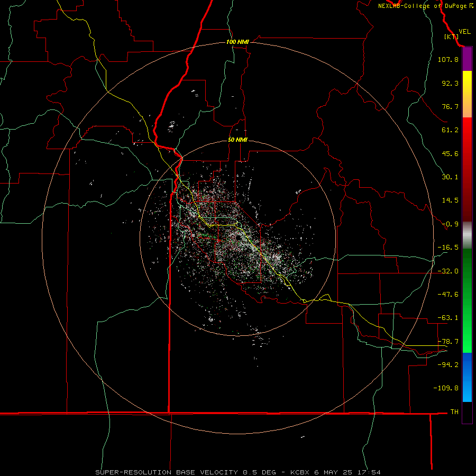The image size is (476, 476).
Task: Click the Super-Resolution Base Velocity caption
Action: 237,472
